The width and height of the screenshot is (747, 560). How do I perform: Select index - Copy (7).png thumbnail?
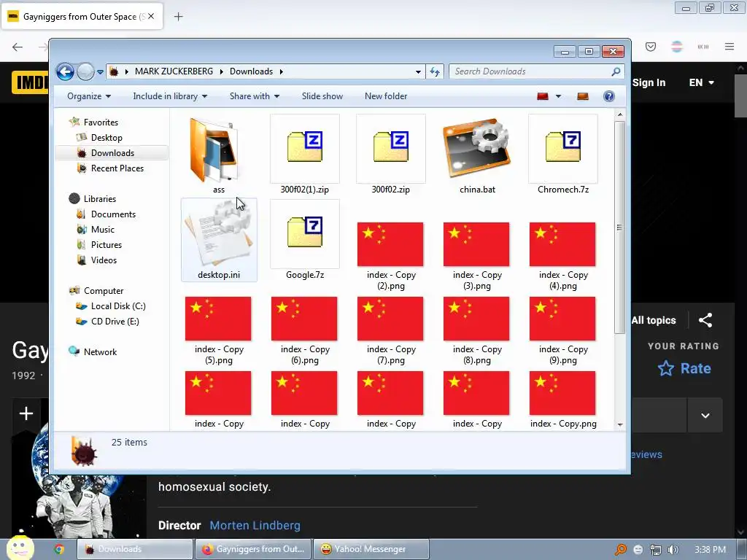pyautogui.click(x=391, y=319)
